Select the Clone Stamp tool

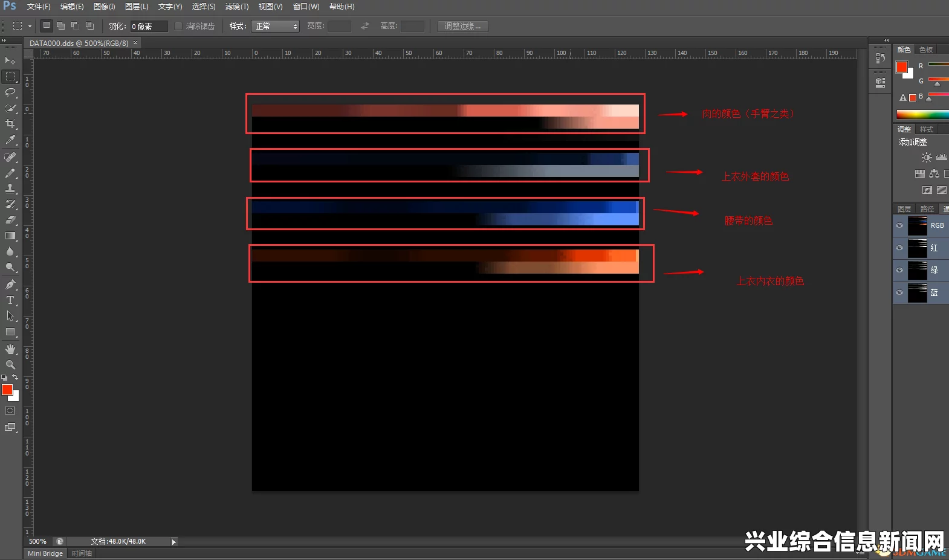point(10,188)
